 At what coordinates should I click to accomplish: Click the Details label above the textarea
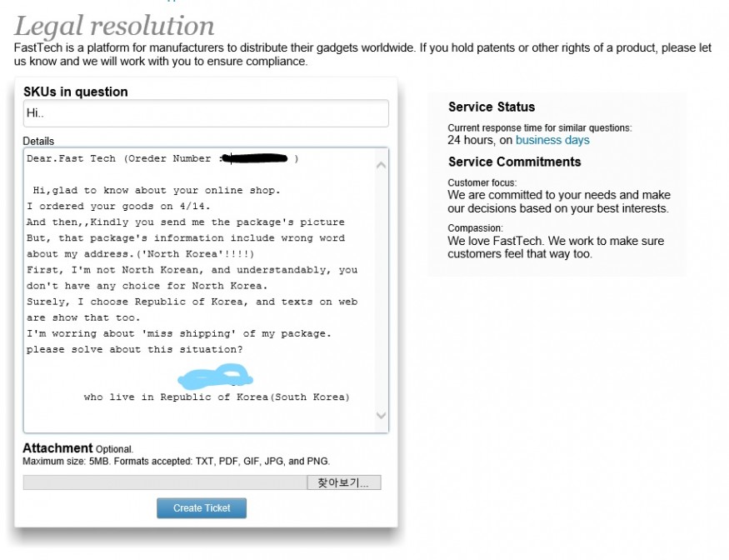coord(38,141)
